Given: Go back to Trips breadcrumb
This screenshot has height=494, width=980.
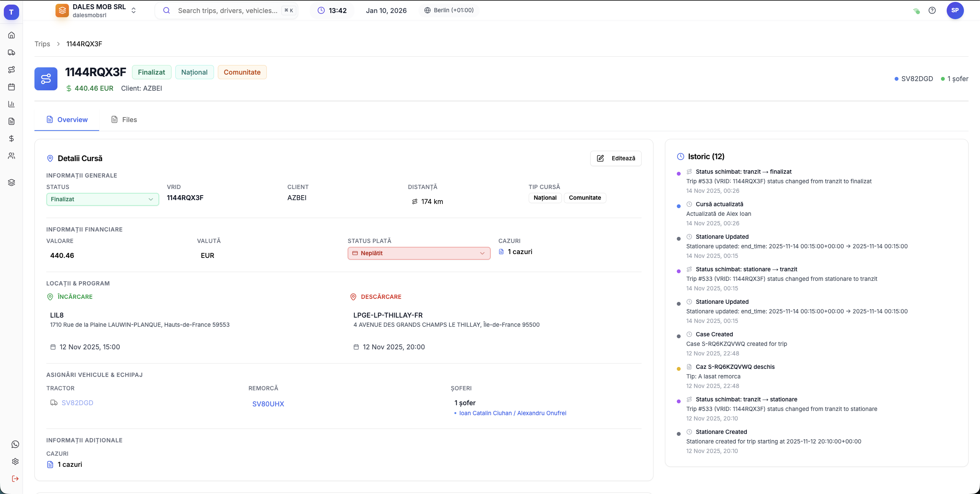Looking at the screenshot, I should pos(42,44).
